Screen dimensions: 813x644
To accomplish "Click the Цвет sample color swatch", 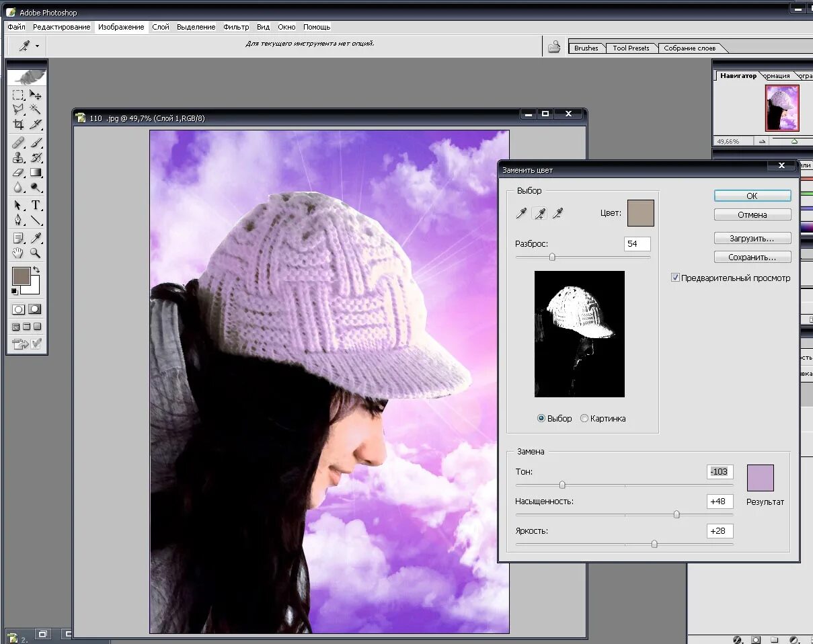I will (640, 213).
